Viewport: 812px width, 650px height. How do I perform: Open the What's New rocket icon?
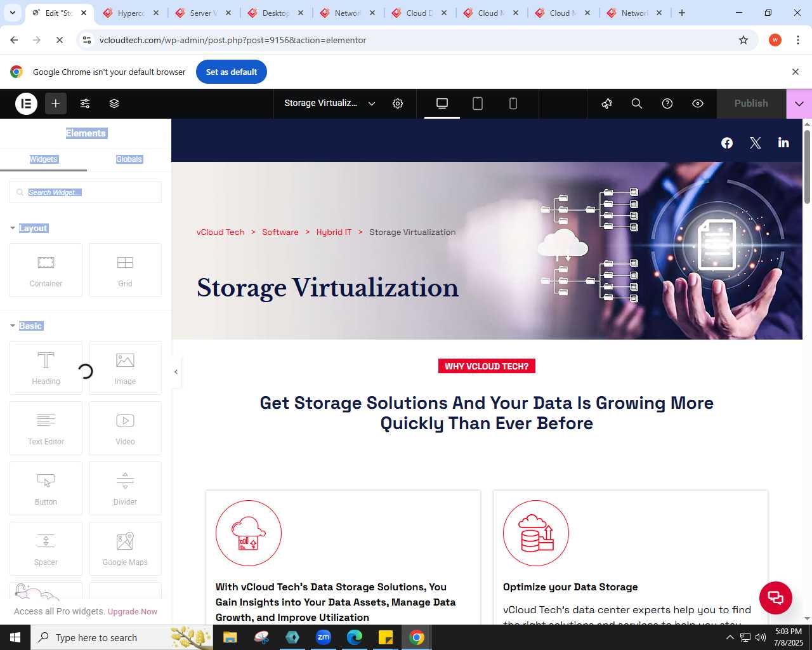click(606, 103)
